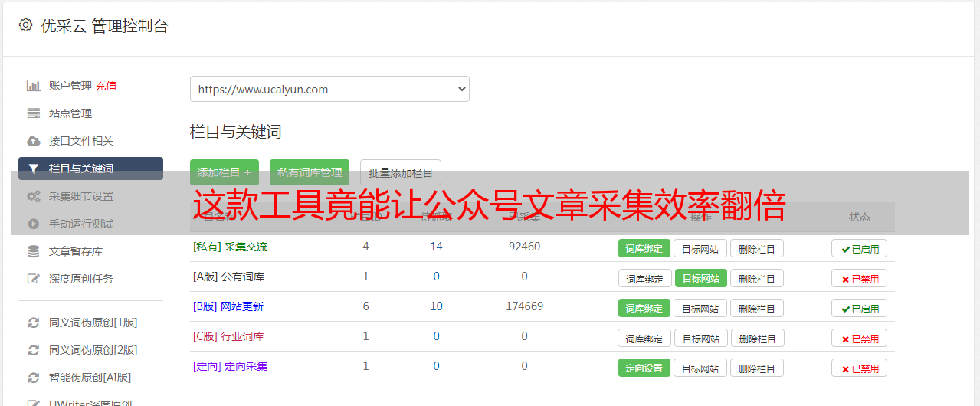
Task: Click 目标网站 for 网站更新 row
Action: click(x=700, y=308)
